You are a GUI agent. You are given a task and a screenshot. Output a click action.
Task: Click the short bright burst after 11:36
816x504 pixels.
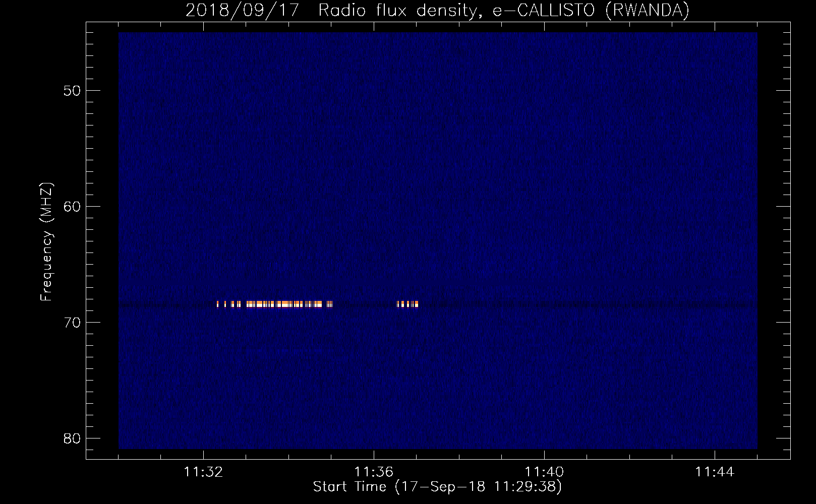(407, 304)
